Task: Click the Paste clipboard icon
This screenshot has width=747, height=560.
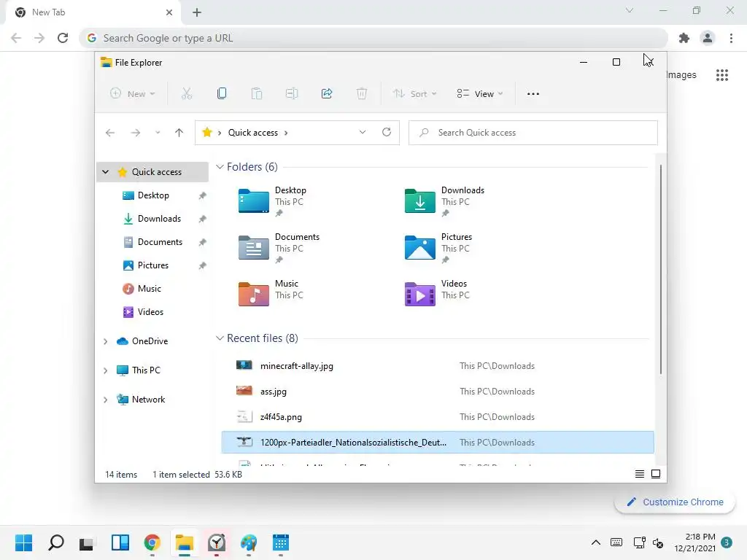Action: [256, 94]
